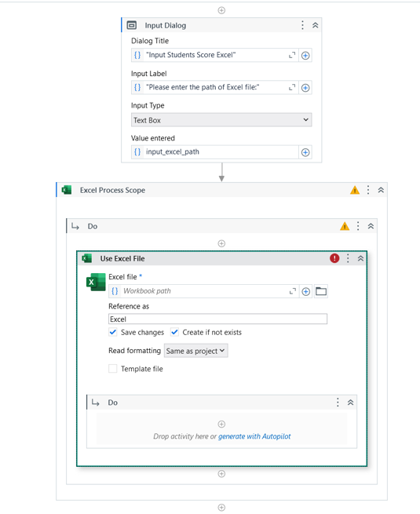
Task: Toggle Create if not exists checkbox
Action: pyautogui.click(x=174, y=332)
